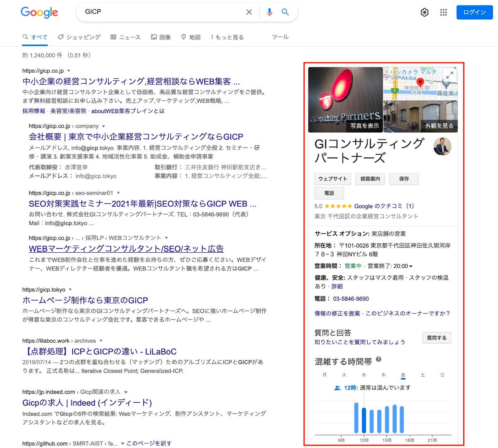Click the 電話 button
The width and height of the screenshot is (498, 448).
point(329,193)
